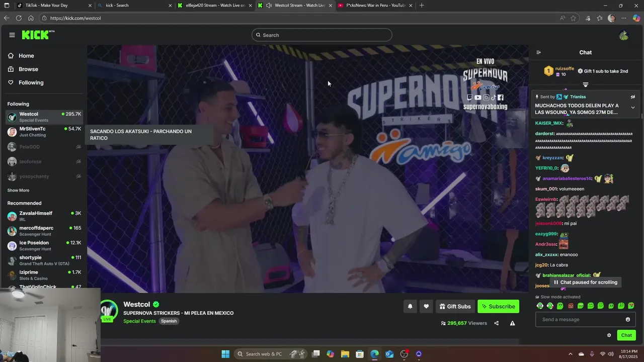This screenshot has height=362, width=644.
Task: Open recommended channel shortypie
Action: point(44,260)
